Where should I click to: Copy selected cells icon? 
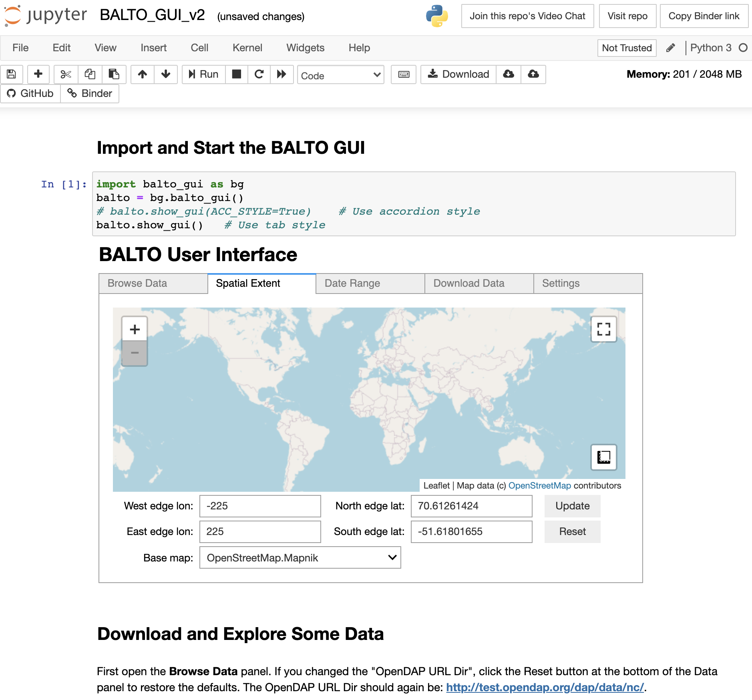[x=90, y=74]
